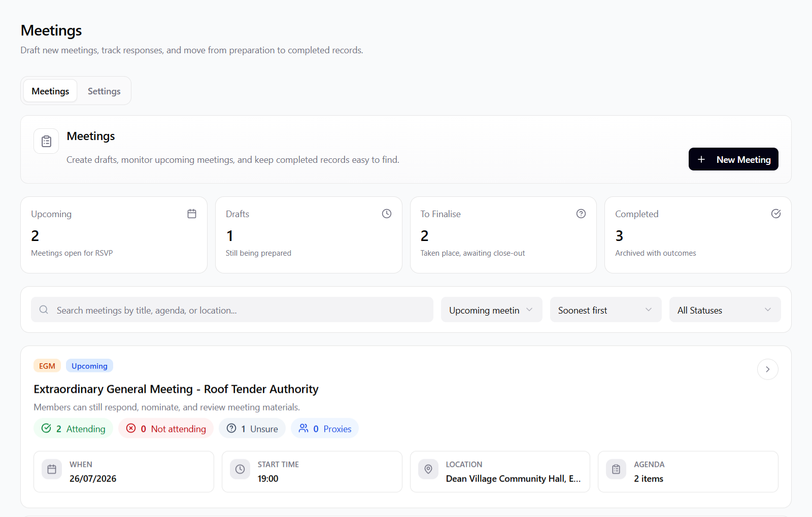Click the 2 items agenda text
Image resolution: width=812 pixels, height=517 pixels.
(649, 478)
